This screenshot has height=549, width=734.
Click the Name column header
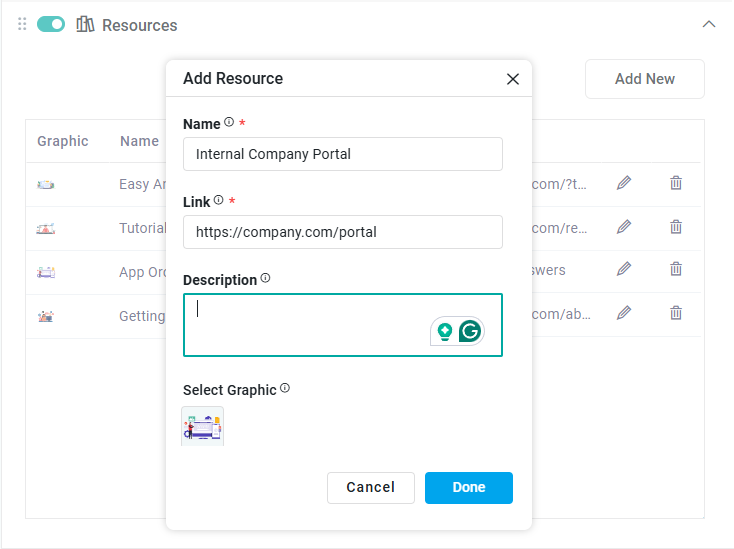[139, 141]
